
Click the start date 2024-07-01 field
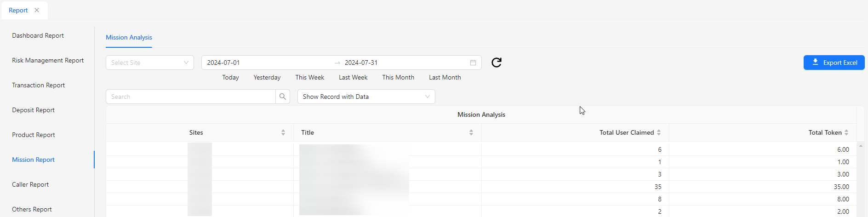pos(267,63)
